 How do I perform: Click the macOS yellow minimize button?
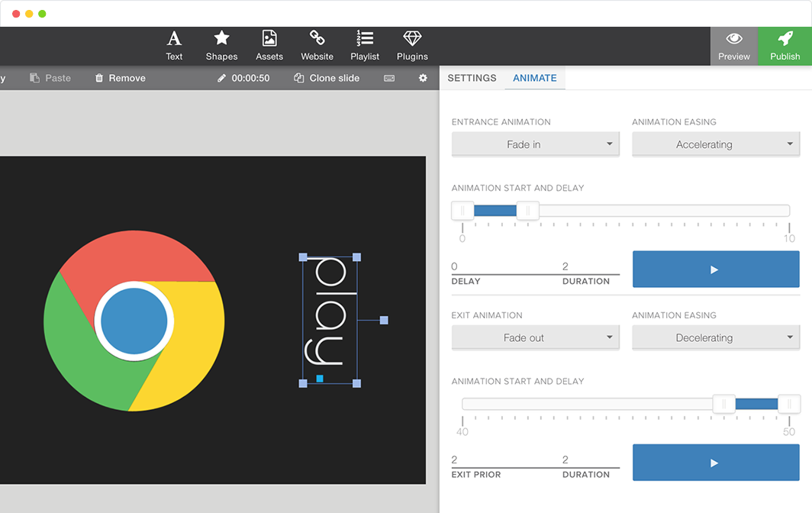pyautogui.click(x=29, y=14)
